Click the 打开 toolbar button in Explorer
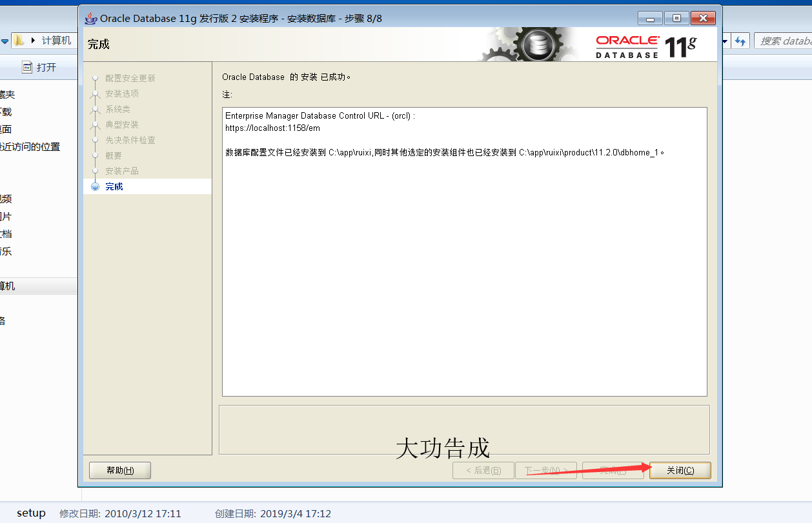This screenshot has height=523, width=812. (39, 67)
